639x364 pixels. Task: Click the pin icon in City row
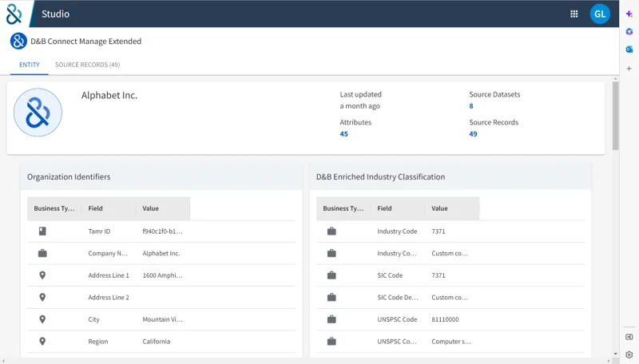(x=42, y=319)
